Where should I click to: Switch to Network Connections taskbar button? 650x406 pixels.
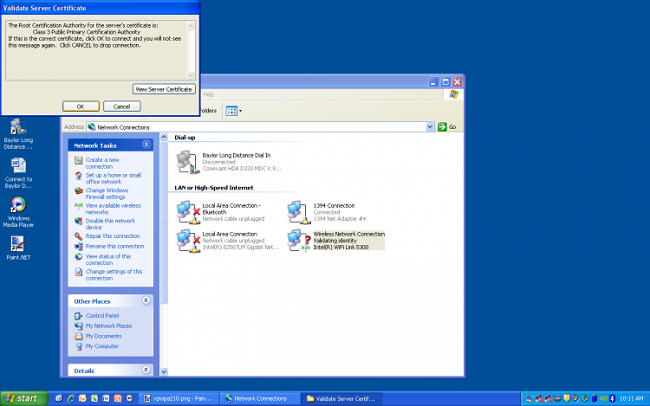[260, 399]
